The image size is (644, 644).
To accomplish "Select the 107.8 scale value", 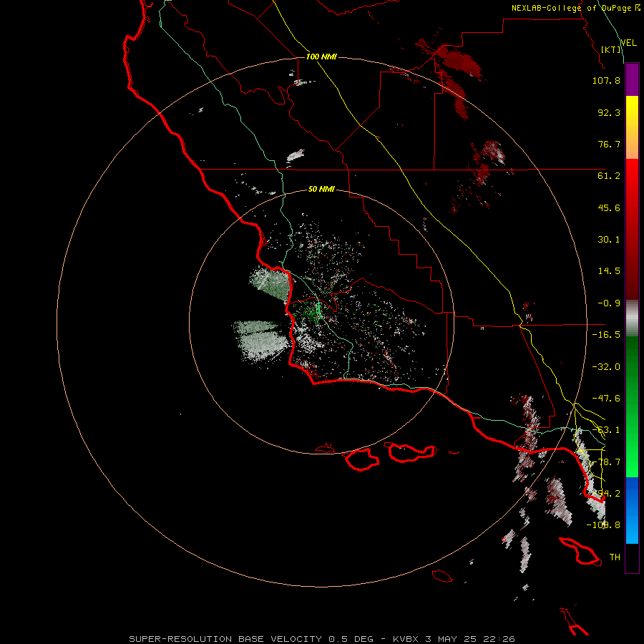I will click(x=606, y=80).
